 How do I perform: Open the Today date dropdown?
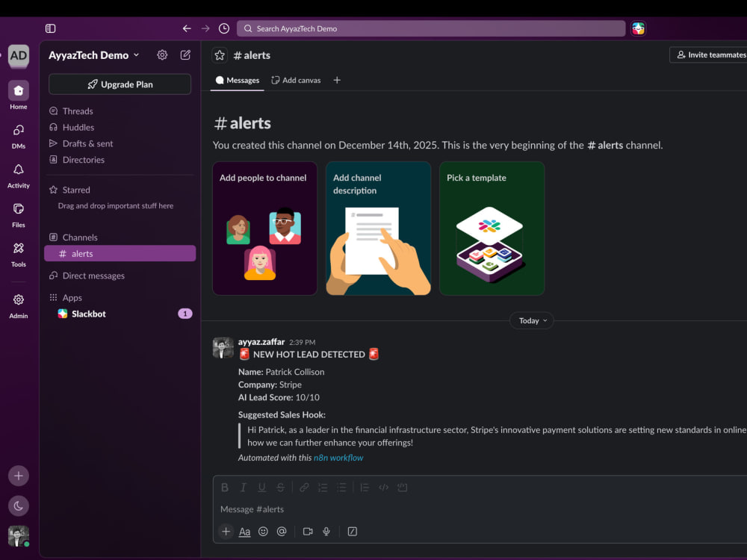click(x=532, y=320)
